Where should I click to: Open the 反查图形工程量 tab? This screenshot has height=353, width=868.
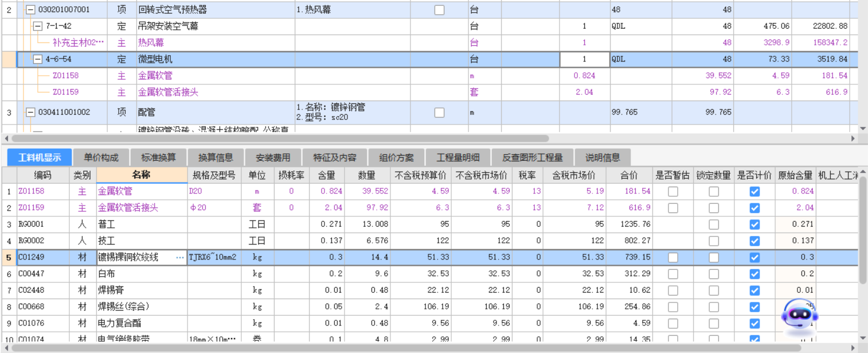pos(533,157)
